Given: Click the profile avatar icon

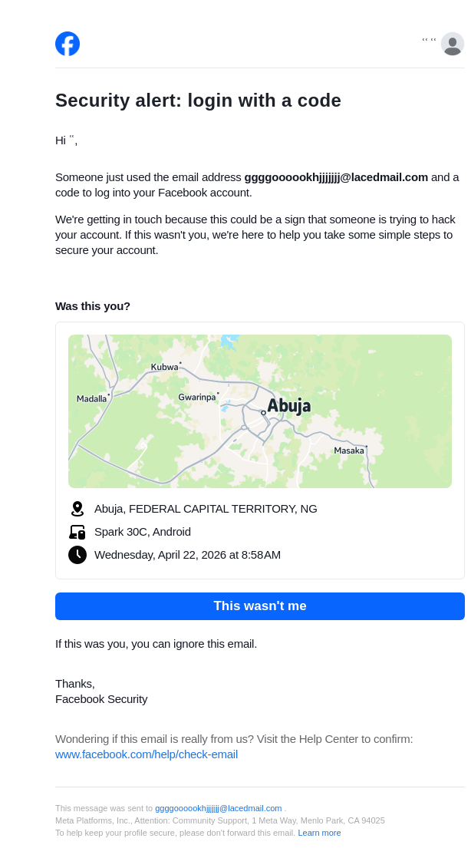Looking at the screenshot, I should 453,44.
